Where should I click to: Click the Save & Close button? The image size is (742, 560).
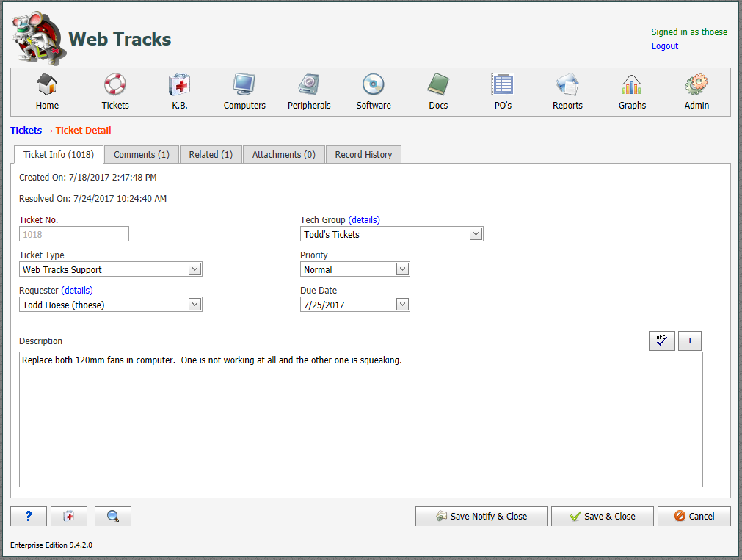tap(602, 516)
